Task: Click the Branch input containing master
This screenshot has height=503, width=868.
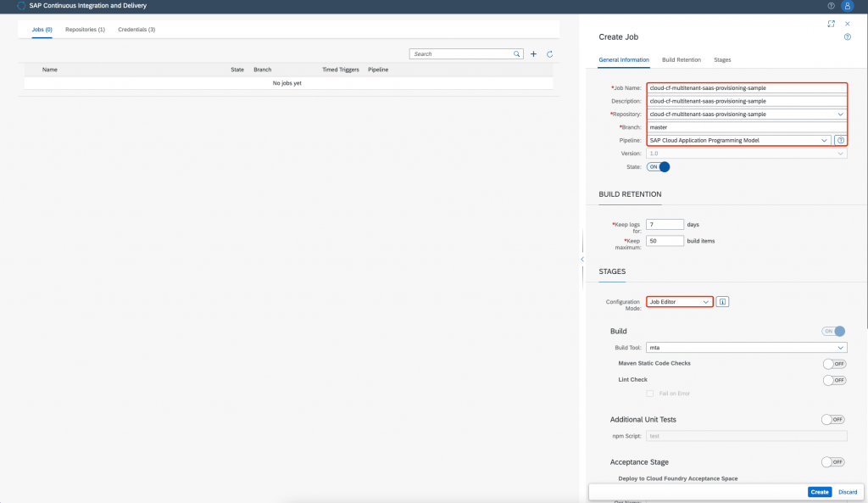Action: [x=746, y=127]
